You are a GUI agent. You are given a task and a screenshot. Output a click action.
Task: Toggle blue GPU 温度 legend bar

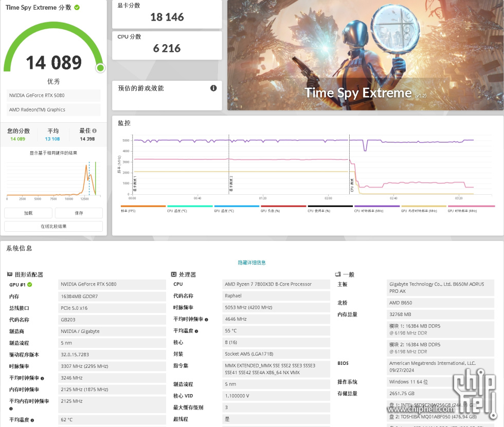237,206
